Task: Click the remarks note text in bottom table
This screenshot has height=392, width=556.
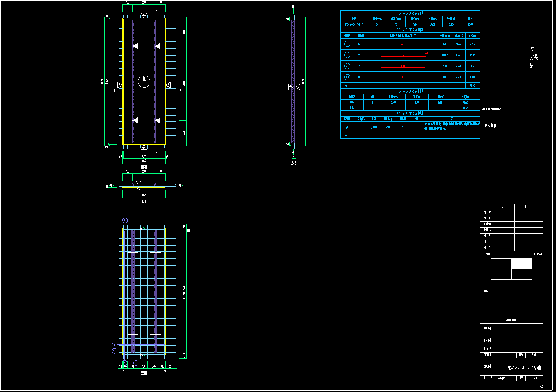Action: pyautogui.click(x=452, y=126)
